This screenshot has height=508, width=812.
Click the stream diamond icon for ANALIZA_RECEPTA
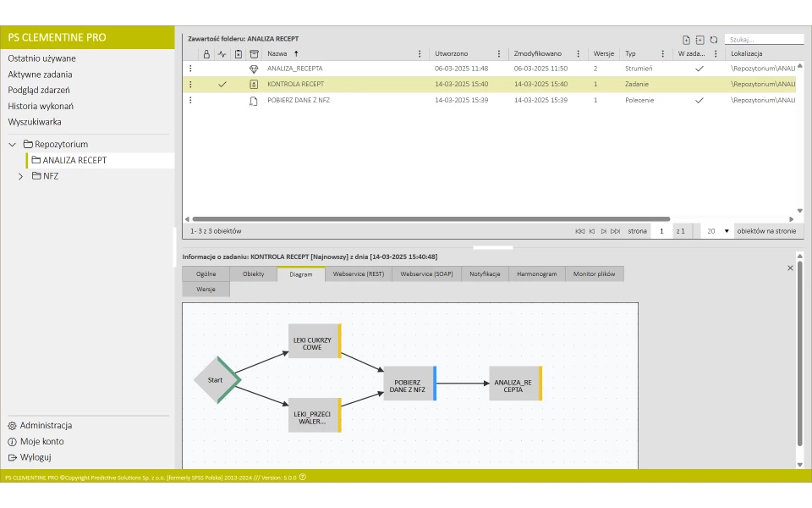tap(254, 69)
